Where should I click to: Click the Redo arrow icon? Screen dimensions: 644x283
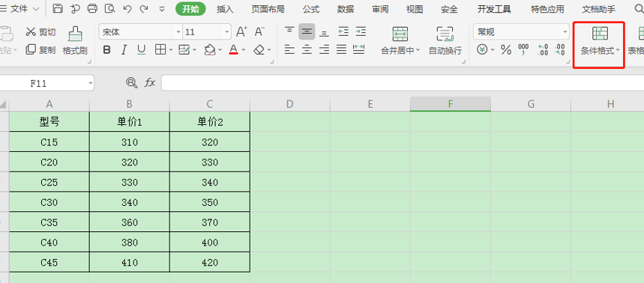click(x=144, y=9)
